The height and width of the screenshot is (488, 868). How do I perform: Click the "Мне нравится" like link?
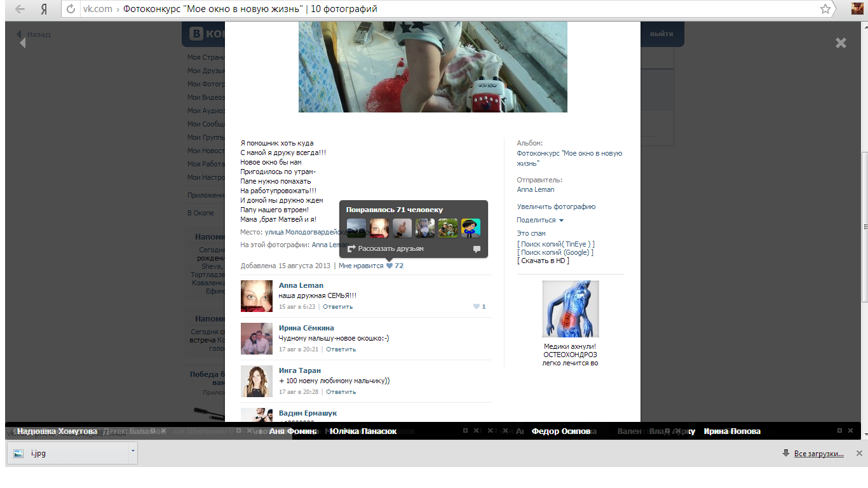361,266
